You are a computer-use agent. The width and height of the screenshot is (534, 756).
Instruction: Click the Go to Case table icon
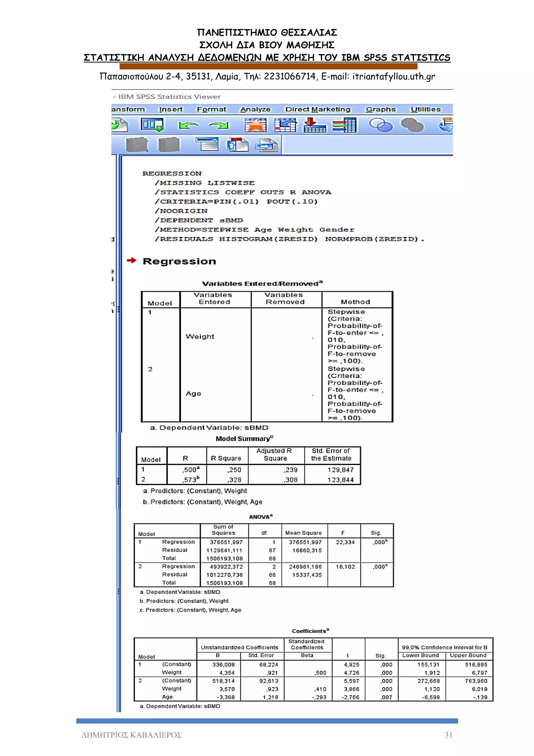(x=285, y=125)
